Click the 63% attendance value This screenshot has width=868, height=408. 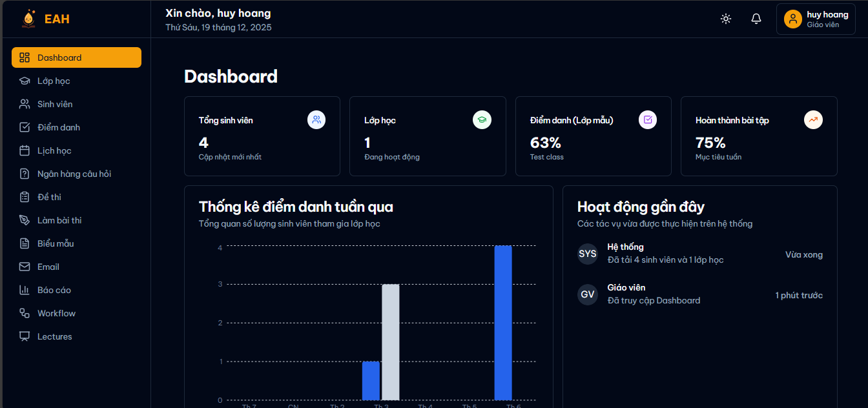546,143
